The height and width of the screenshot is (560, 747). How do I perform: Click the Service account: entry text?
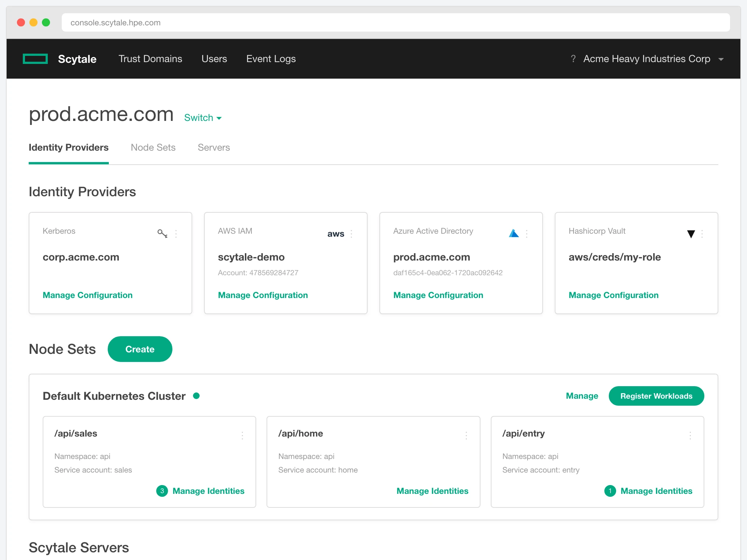[x=541, y=470]
